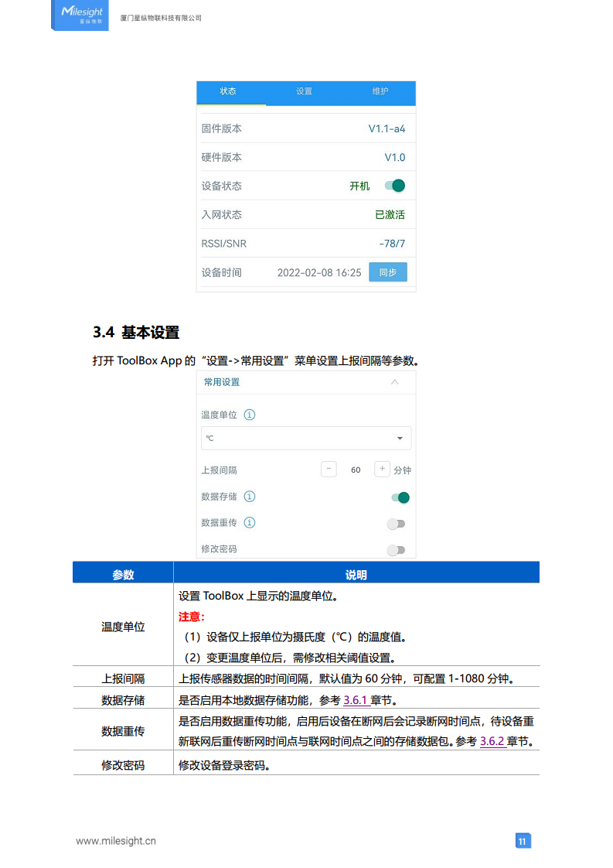Click the 同步 button for device time

388,272
